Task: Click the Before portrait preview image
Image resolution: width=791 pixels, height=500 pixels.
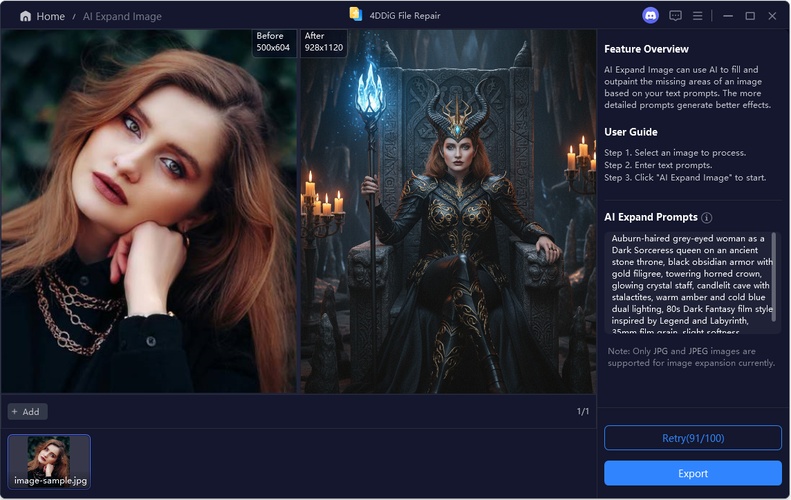Action: coord(148,211)
